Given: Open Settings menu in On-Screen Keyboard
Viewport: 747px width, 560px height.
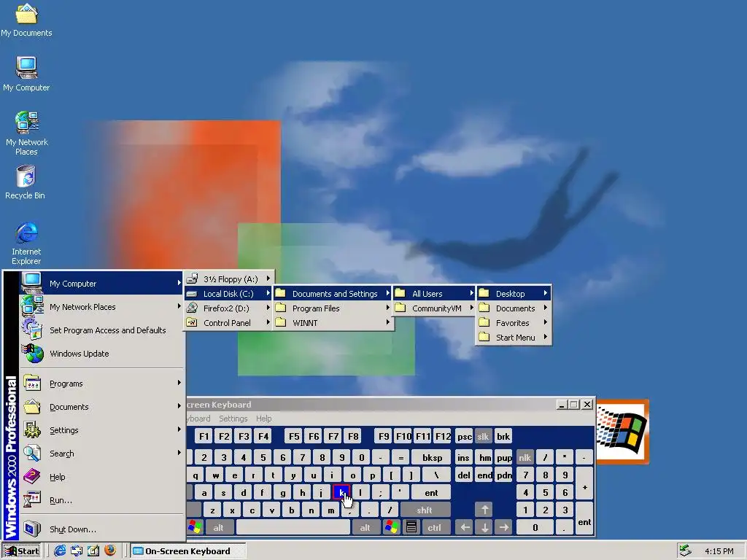Looking at the screenshot, I should [x=233, y=419].
